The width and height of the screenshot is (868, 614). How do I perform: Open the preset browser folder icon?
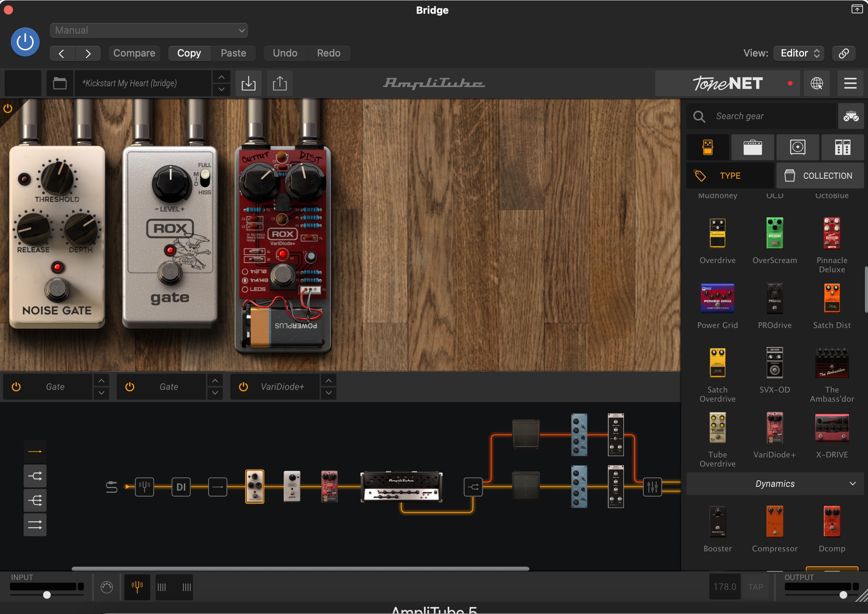[60, 83]
